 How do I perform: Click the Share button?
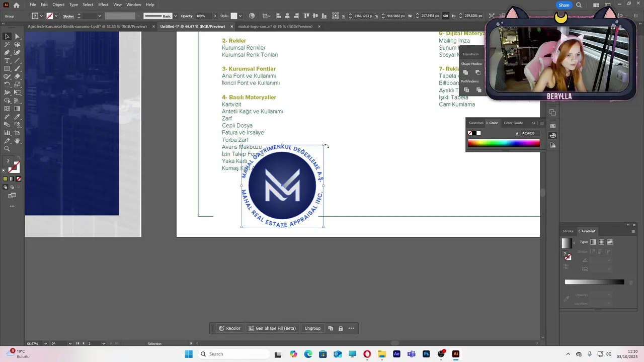[x=564, y=5]
